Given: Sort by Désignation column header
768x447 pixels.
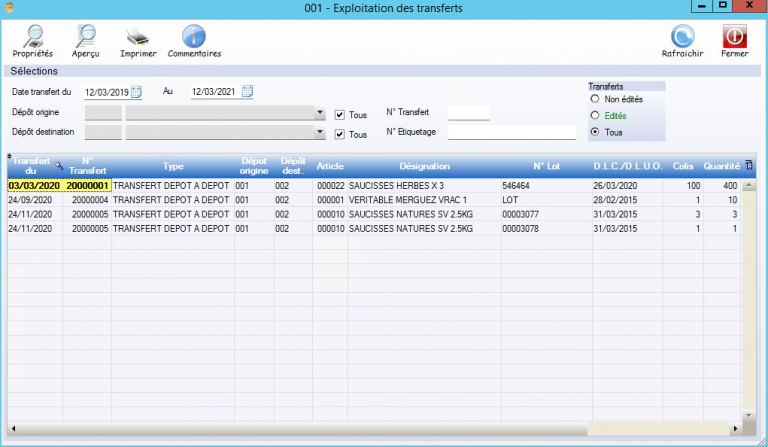Looking at the screenshot, I should point(424,166).
